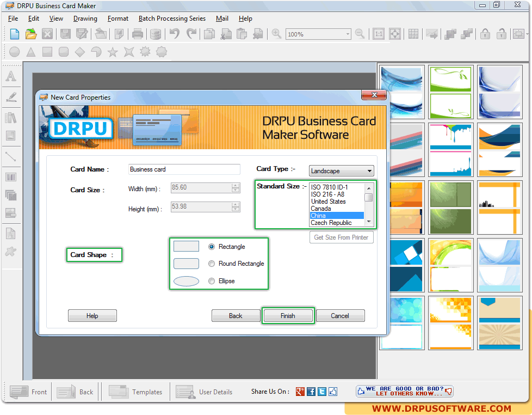Click the 1:1 actual size icon

click(x=379, y=34)
